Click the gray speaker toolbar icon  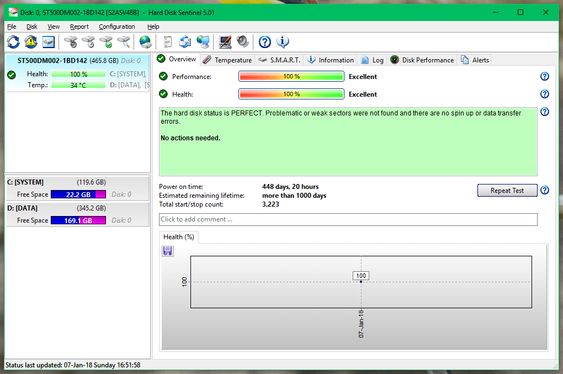[243, 42]
